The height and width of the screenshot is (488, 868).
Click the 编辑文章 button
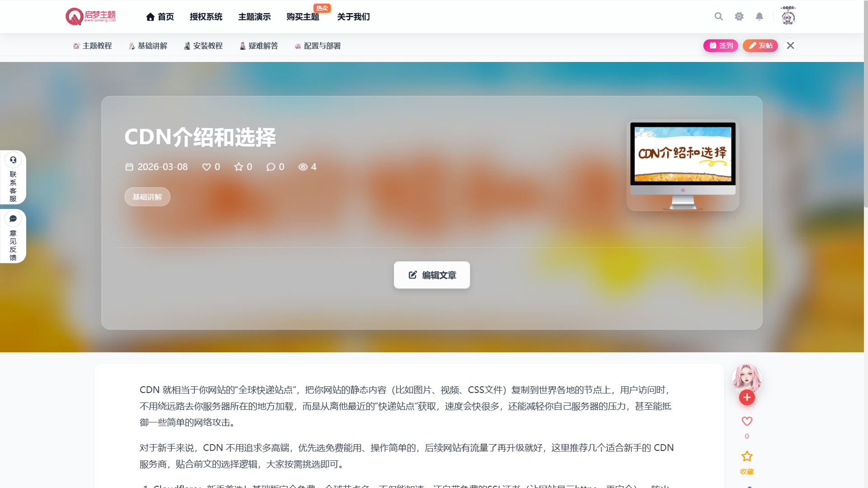432,275
